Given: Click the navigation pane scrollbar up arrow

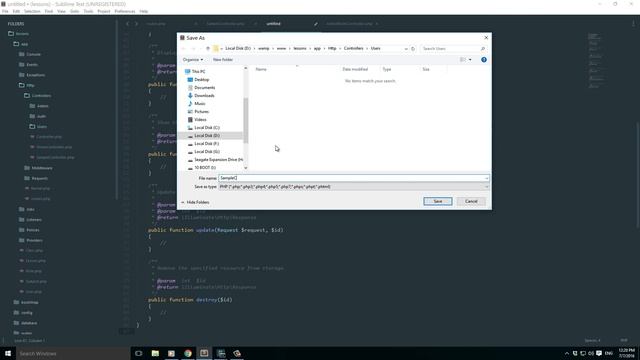Looking at the screenshot, I should pyautogui.click(x=246, y=68).
